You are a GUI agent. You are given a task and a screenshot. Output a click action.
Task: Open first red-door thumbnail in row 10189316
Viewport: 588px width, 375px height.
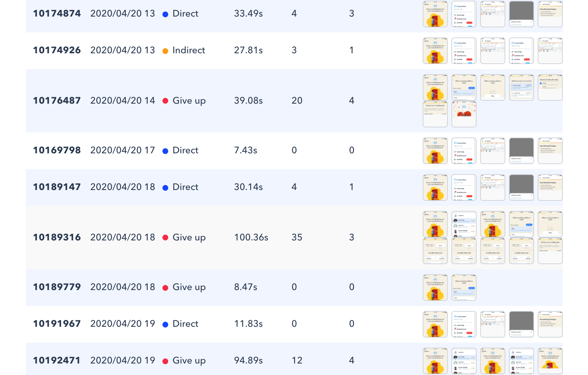pos(435,224)
